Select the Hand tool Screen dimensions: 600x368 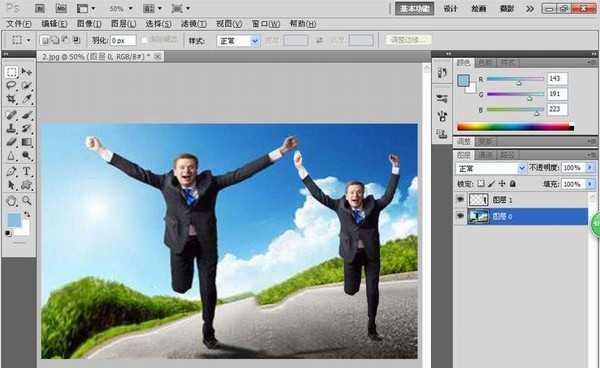(x=11, y=200)
